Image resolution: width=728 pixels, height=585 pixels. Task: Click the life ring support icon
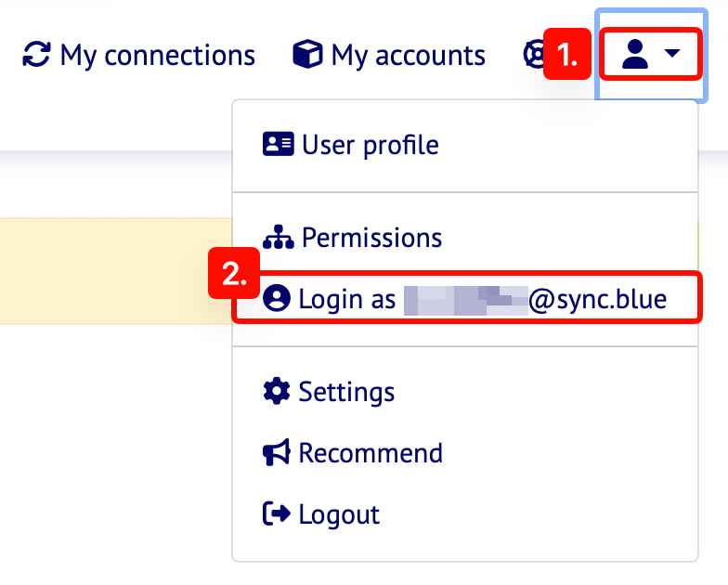pyautogui.click(x=534, y=55)
